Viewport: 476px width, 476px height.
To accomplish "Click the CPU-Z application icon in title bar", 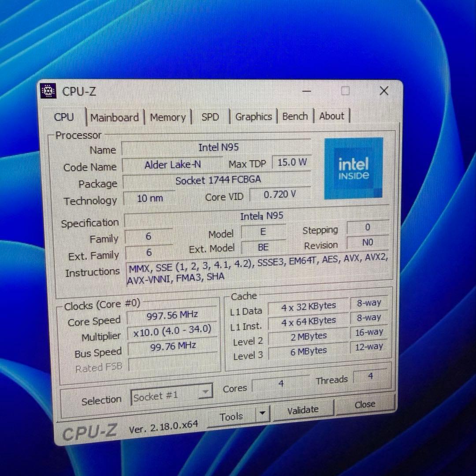I will [48, 91].
